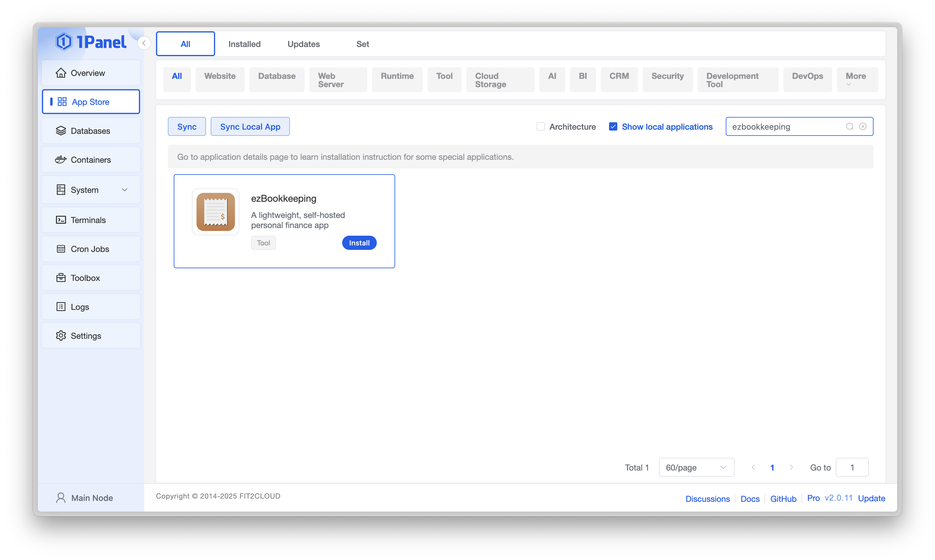
Task: Collapse the sidebar using the chevron
Action: 144,43
